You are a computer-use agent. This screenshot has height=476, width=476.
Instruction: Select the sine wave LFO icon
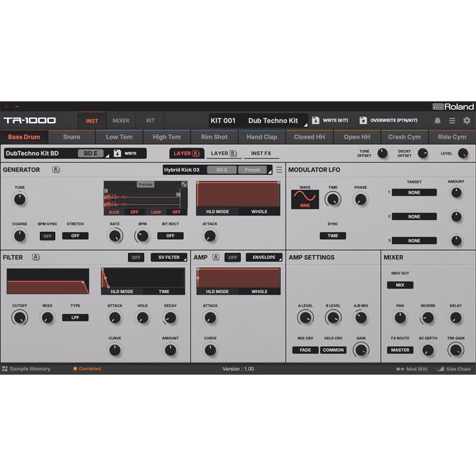click(305, 197)
